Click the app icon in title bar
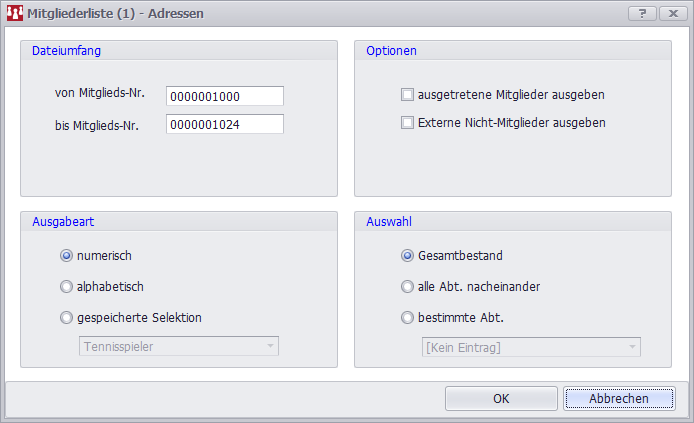Screen dimensions: 694x423 15,14
